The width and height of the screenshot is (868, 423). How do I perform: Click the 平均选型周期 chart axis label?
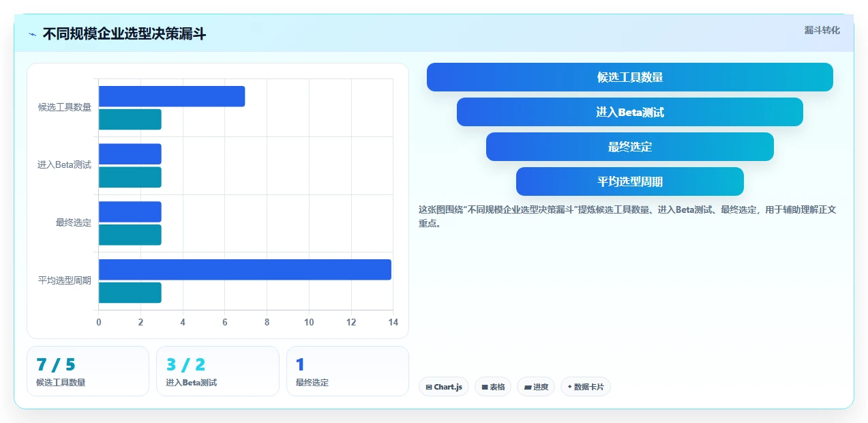(x=65, y=280)
